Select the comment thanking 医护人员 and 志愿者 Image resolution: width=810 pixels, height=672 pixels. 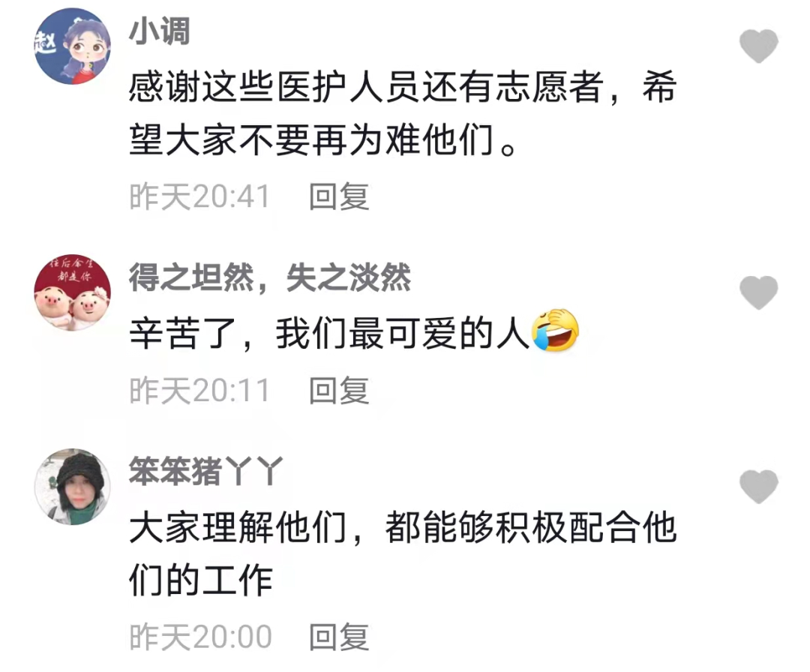coord(403,113)
